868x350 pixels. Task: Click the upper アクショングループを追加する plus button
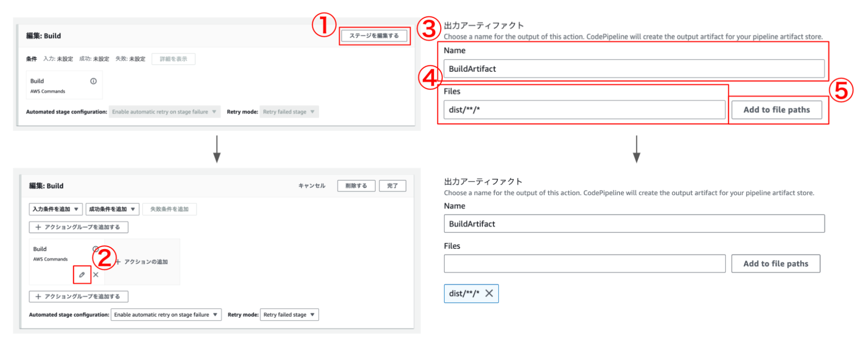point(78,227)
